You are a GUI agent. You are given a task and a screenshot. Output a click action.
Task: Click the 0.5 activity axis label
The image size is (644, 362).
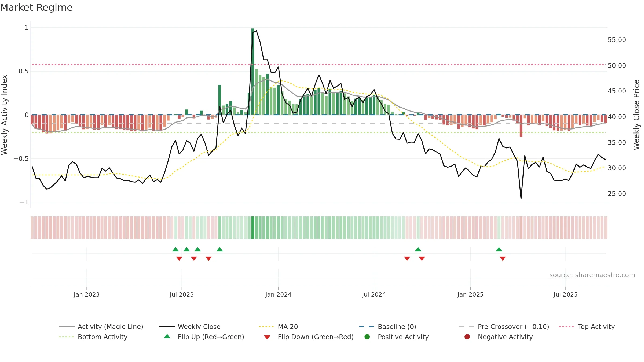pos(24,71)
